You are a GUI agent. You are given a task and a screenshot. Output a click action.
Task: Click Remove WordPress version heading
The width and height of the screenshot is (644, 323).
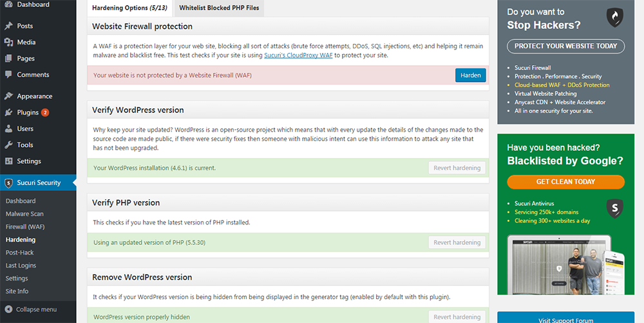pyautogui.click(x=142, y=277)
